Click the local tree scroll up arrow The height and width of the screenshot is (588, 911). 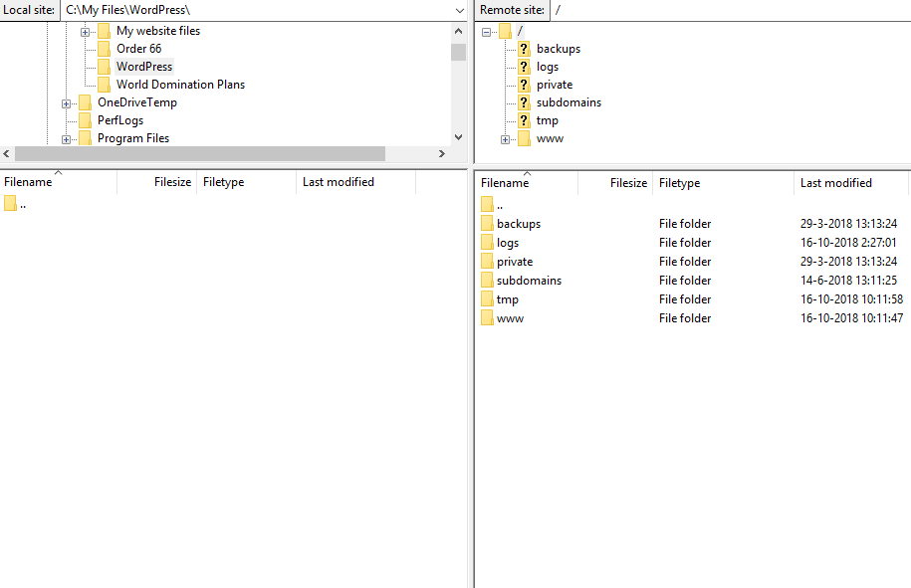pyautogui.click(x=458, y=32)
